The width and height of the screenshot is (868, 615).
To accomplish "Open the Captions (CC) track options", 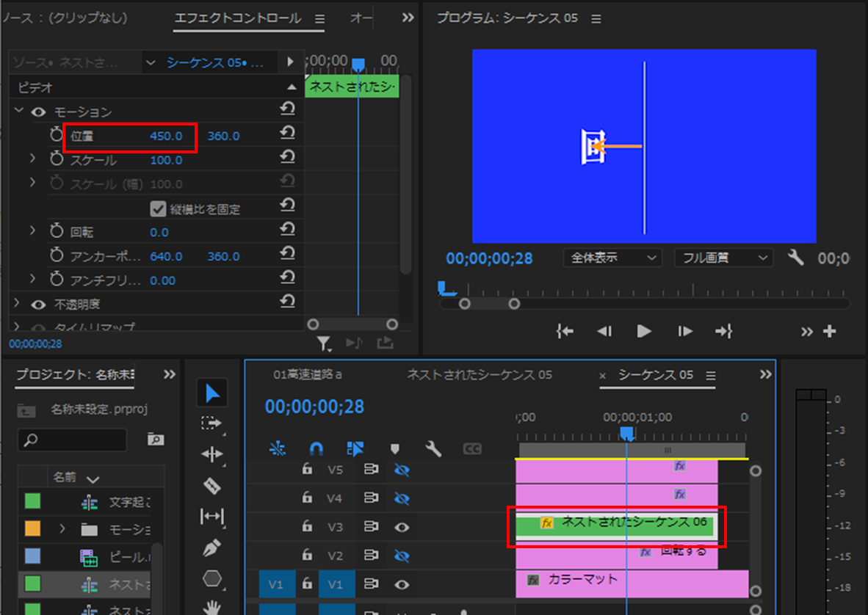I will point(472,448).
